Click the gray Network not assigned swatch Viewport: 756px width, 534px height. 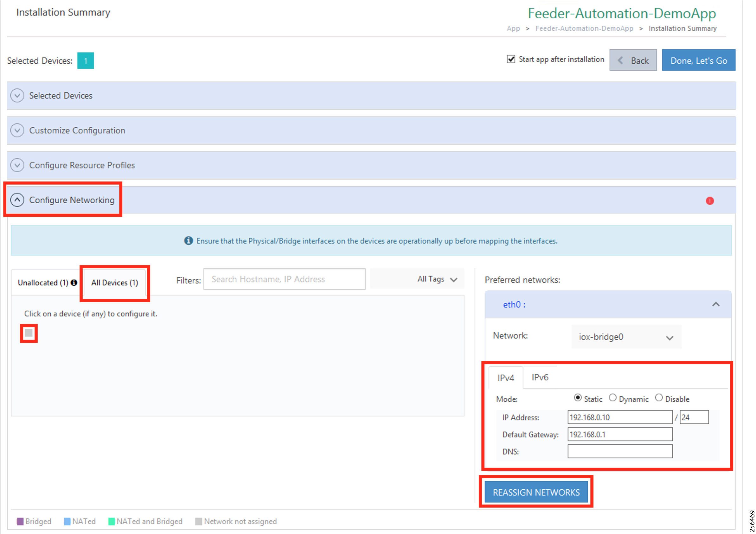pyautogui.click(x=199, y=522)
